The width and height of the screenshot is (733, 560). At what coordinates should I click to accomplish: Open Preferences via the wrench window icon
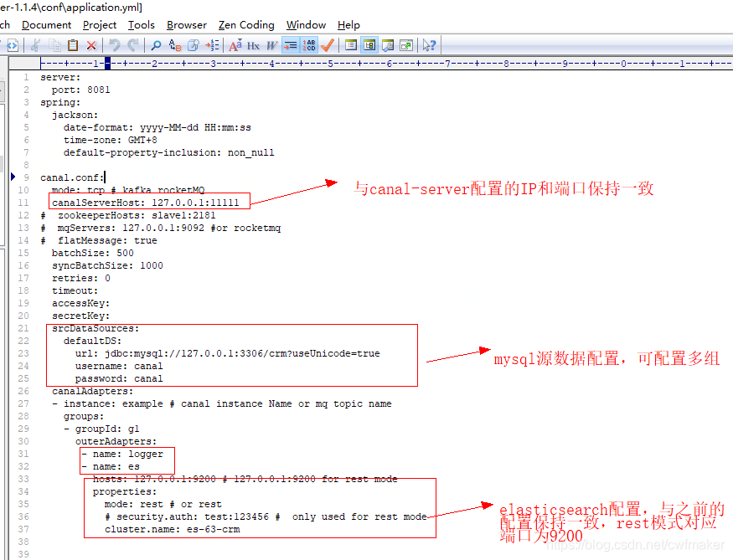point(388,45)
